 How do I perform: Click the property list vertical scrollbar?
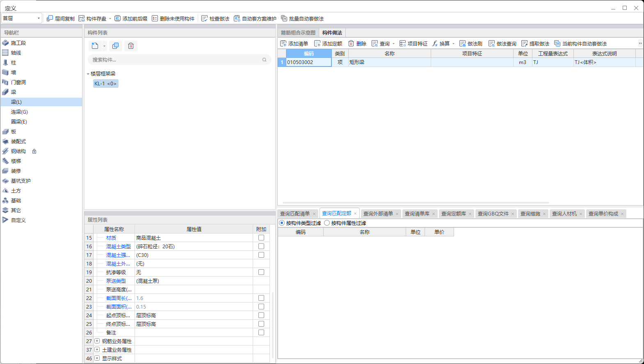coord(273,325)
